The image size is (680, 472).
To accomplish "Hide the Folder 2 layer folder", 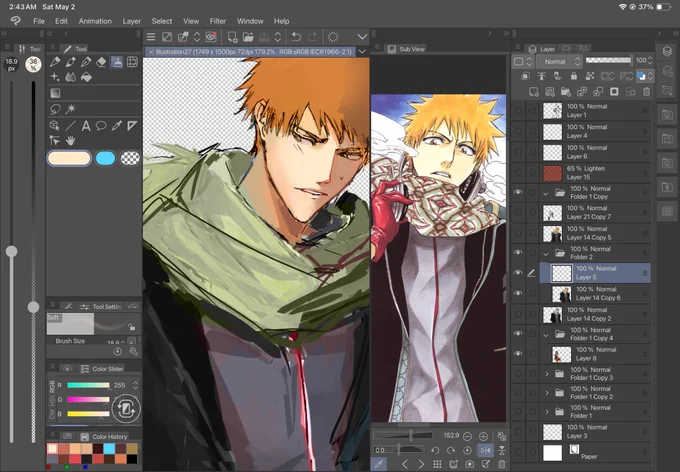I will (518, 252).
